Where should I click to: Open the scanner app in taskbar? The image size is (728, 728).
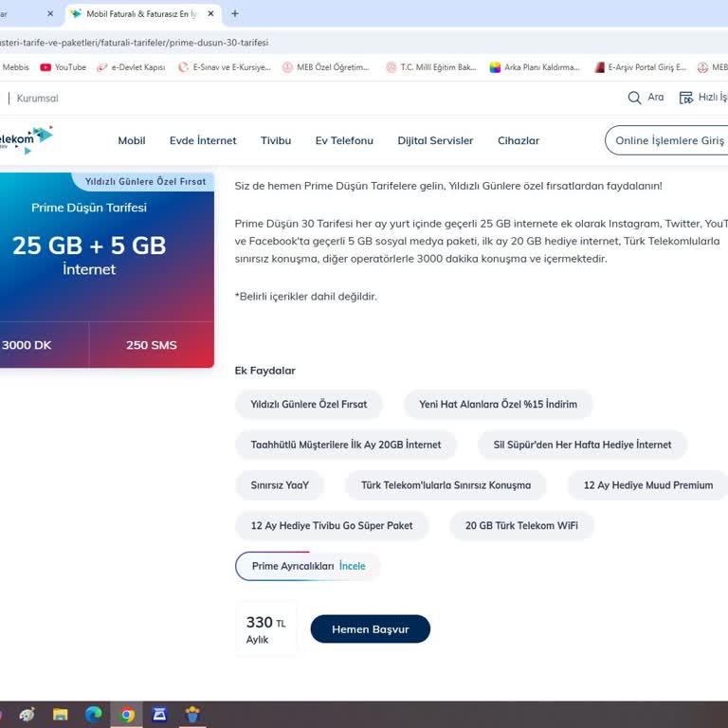point(159,715)
